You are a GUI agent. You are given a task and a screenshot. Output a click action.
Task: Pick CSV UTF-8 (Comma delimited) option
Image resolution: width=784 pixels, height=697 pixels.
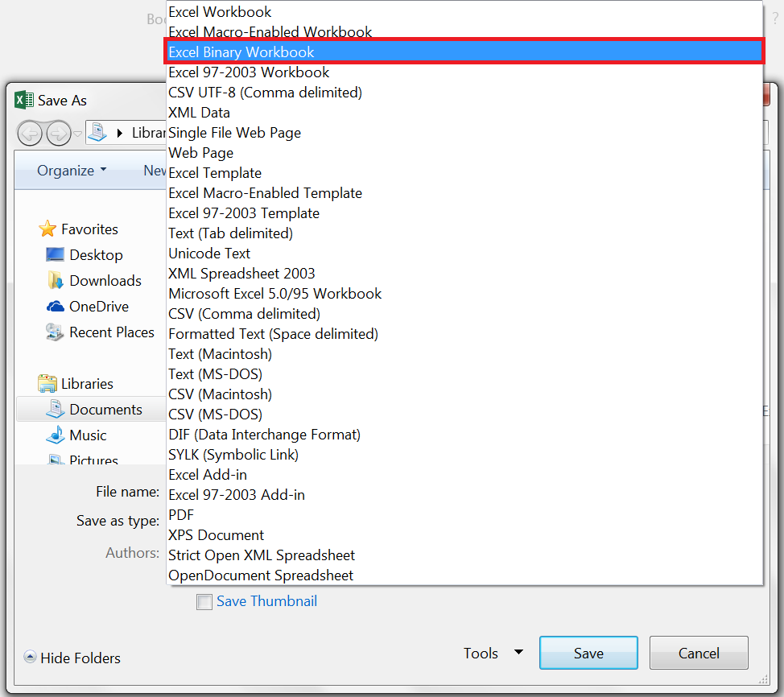click(265, 93)
